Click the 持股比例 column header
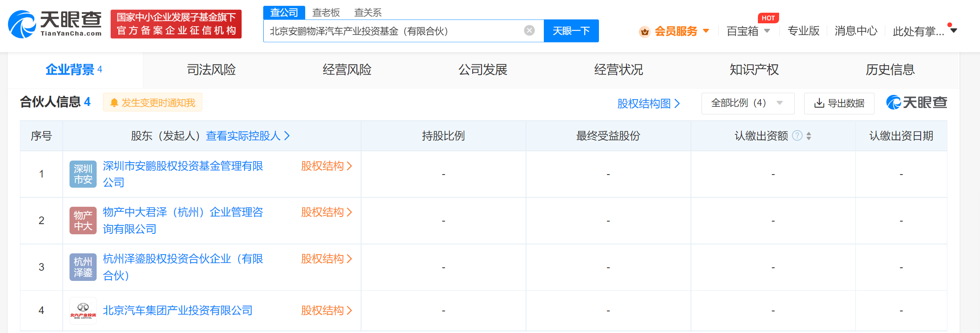980x333 pixels. 443,136
